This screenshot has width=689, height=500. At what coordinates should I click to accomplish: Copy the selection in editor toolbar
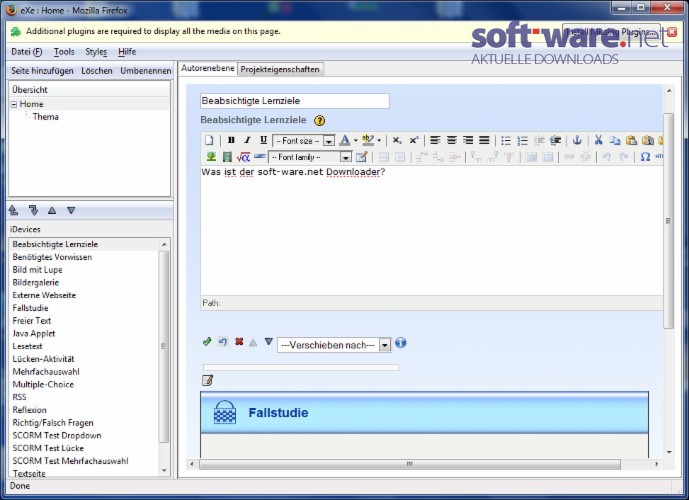tap(615, 141)
